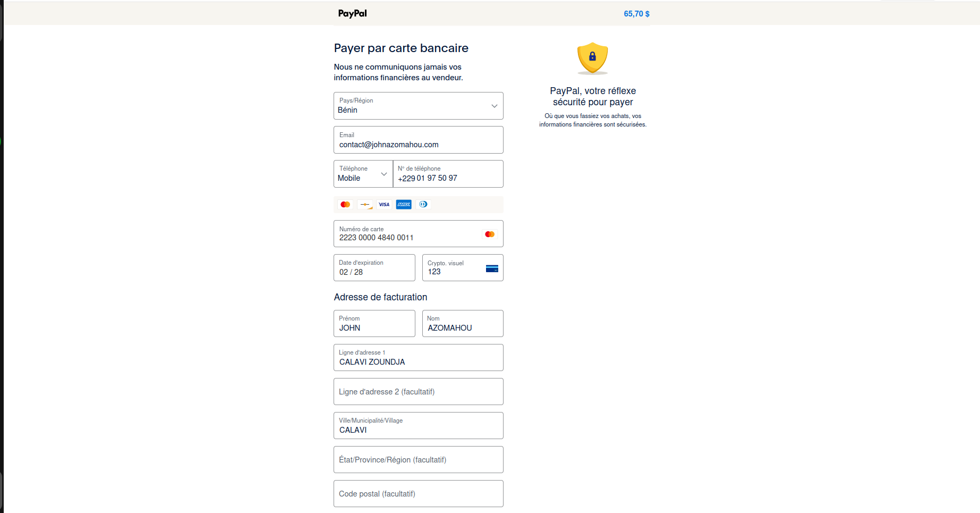Click the Discover card logo
The image size is (980, 513).
365,205
